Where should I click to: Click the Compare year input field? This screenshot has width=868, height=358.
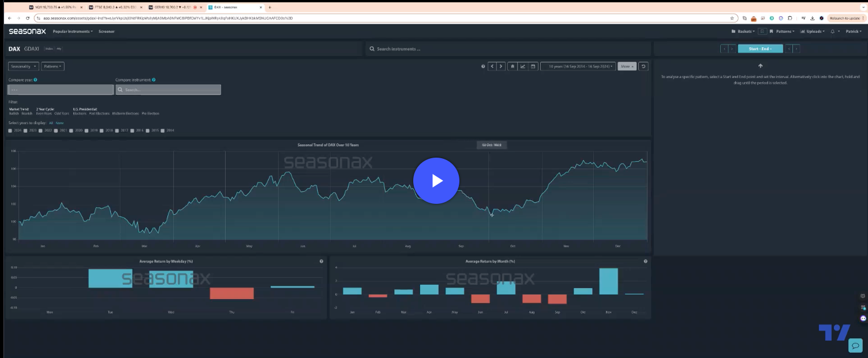[61, 90]
